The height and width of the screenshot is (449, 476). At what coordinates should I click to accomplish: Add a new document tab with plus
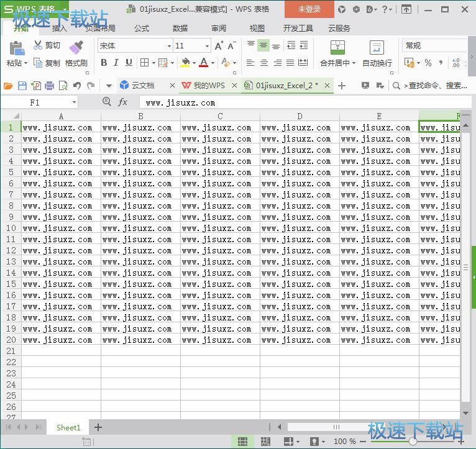pyautogui.click(x=342, y=86)
